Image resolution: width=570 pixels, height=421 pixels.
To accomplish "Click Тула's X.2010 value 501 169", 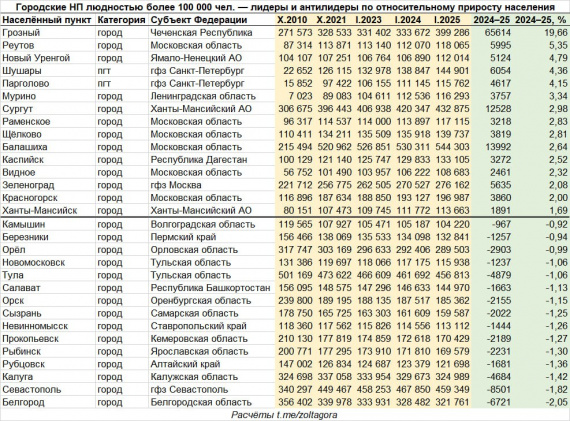I will 295,275.
